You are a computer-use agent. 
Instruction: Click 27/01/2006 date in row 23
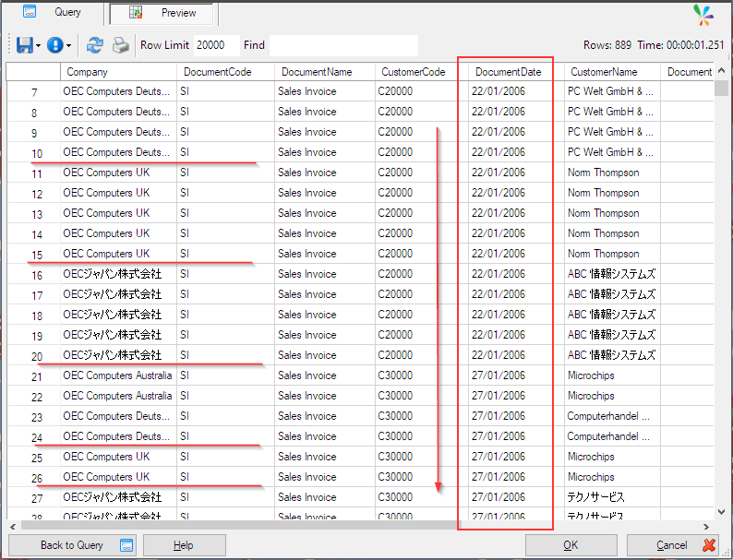[x=516, y=416]
